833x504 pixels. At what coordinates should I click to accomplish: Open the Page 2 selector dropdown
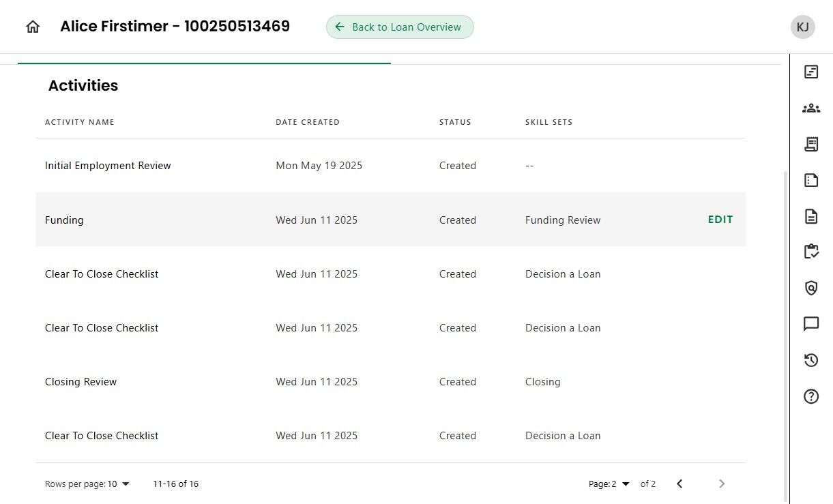(x=609, y=484)
